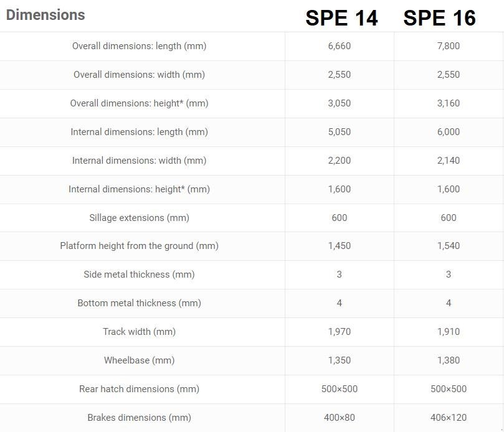The width and height of the screenshot is (504, 432).
Task: Click the SPE 16 internal width value 2,140
Action: tap(449, 161)
